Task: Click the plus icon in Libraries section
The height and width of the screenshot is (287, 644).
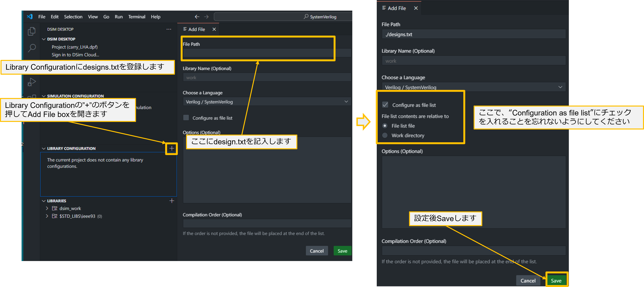Action: click(x=172, y=201)
